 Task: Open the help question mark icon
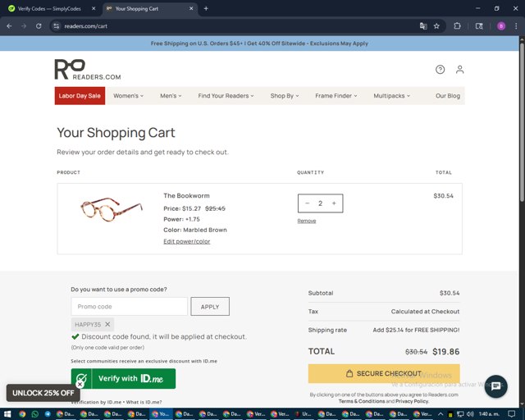pyautogui.click(x=440, y=70)
